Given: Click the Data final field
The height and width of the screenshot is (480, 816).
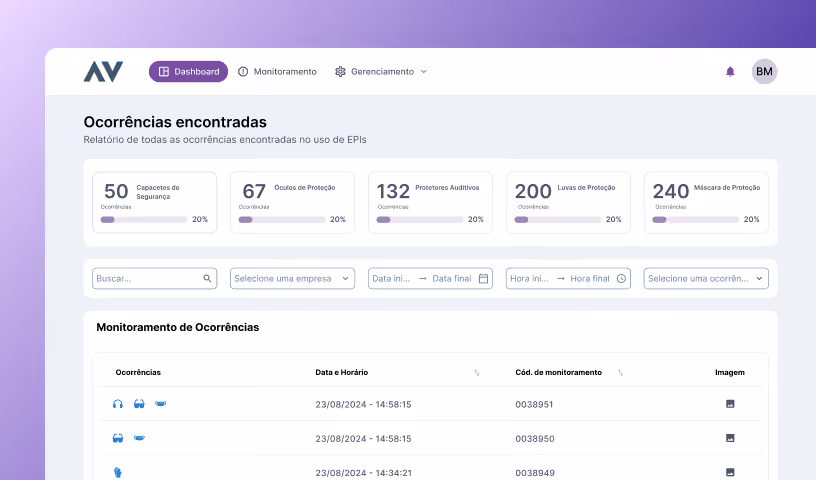Looking at the screenshot, I should (x=452, y=279).
